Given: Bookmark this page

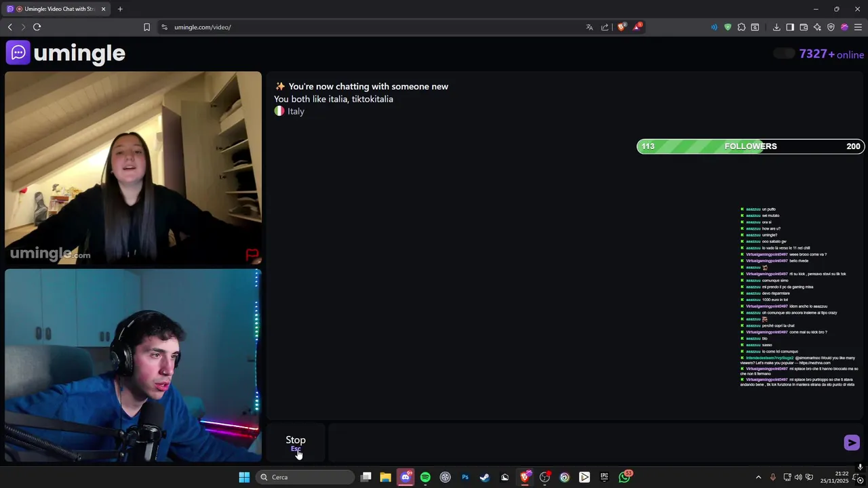Looking at the screenshot, I should 146,27.
